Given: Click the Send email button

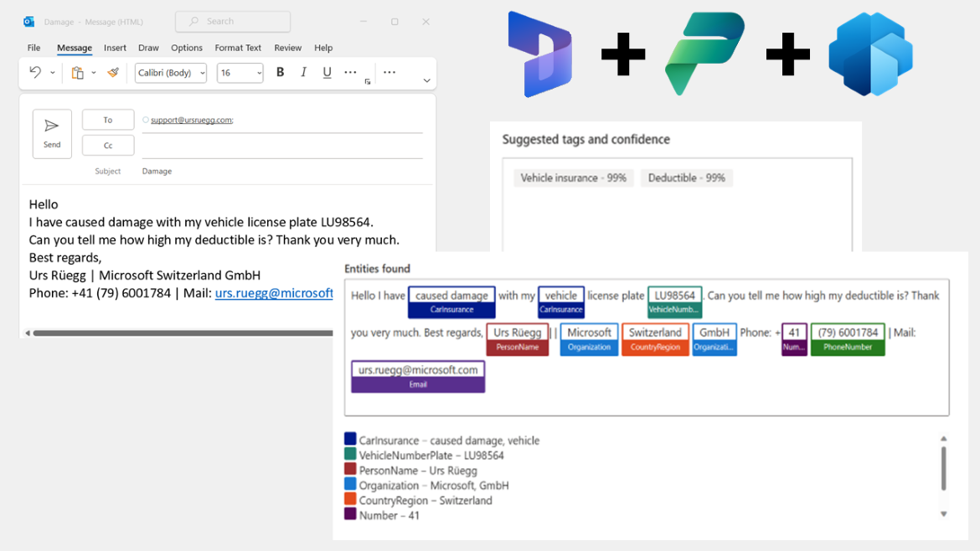Looking at the screenshot, I should [x=52, y=133].
